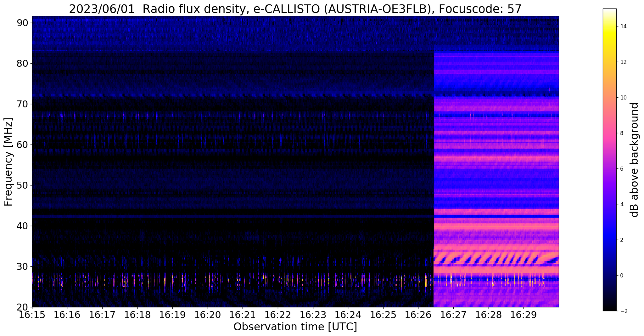Click the 16:25 time tick label
This screenshot has width=644, height=336.
coord(383,315)
